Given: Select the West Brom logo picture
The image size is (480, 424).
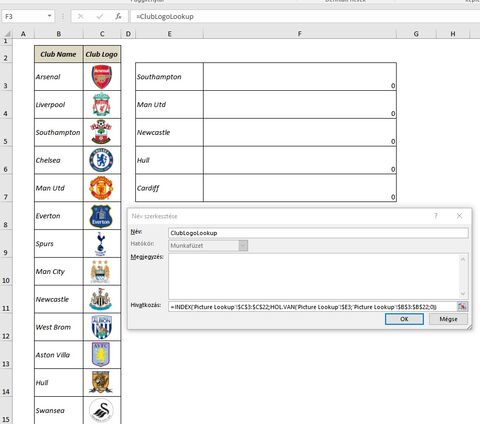Looking at the screenshot, I should pyautogui.click(x=102, y=327).
